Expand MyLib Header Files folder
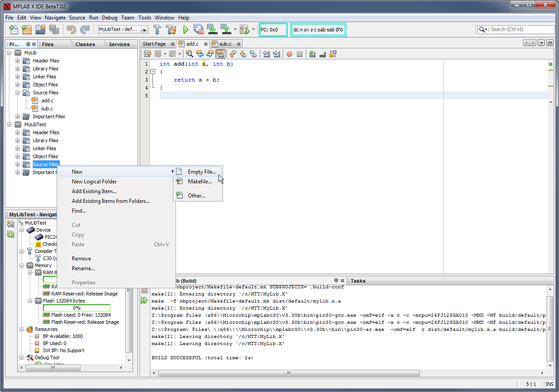Screen dimensions: 559x392 point(18,61)
